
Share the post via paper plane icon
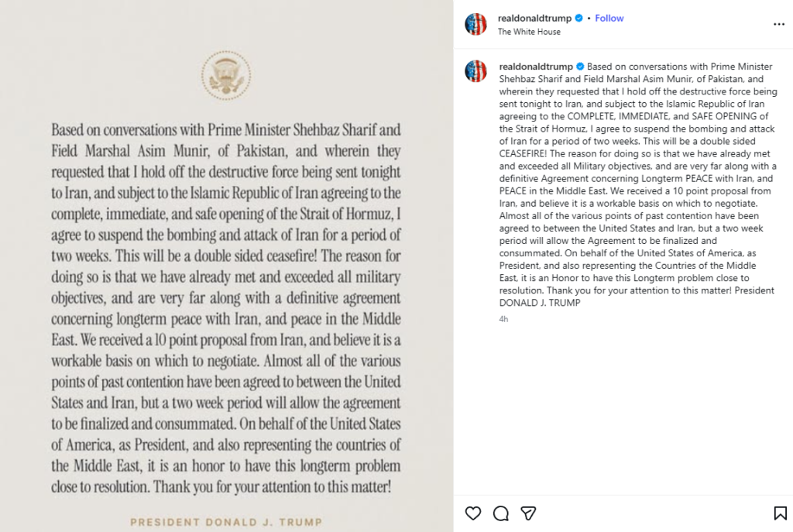click(528, 513)
